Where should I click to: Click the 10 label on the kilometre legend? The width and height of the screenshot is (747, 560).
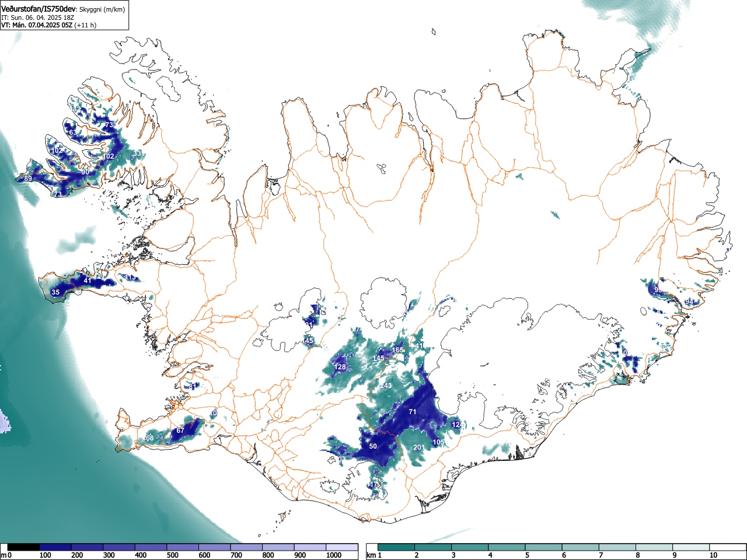(x=713, y=555)
